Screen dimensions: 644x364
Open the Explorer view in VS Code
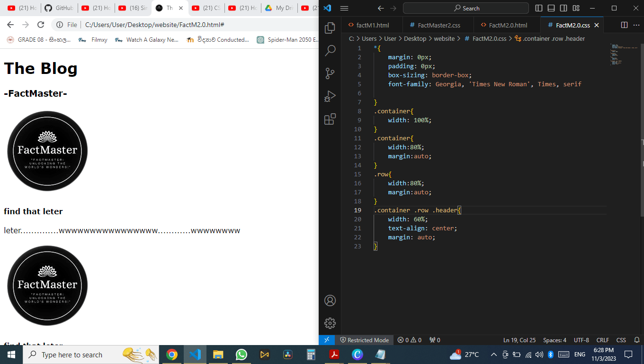click(330, 28)
